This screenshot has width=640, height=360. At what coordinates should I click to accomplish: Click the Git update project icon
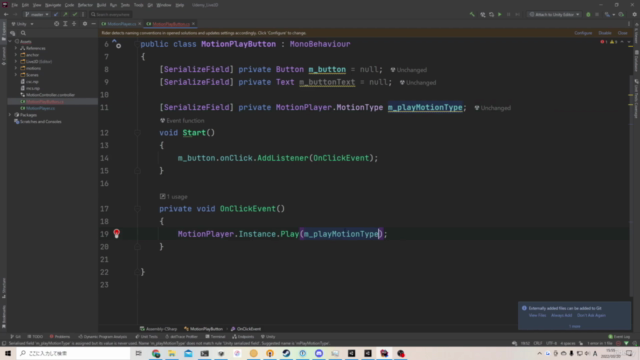pyautogui.click(x=56, y=14)
